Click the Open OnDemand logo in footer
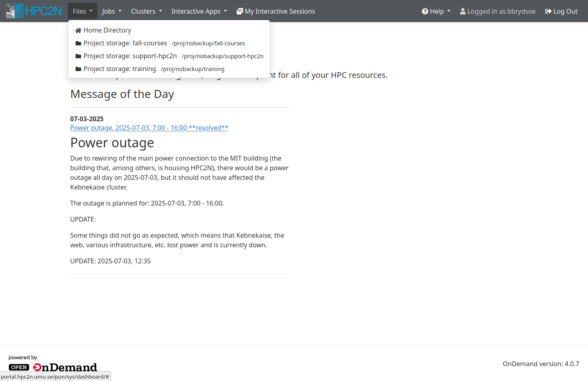Viewport: 588px width, 381px height. 53,367
